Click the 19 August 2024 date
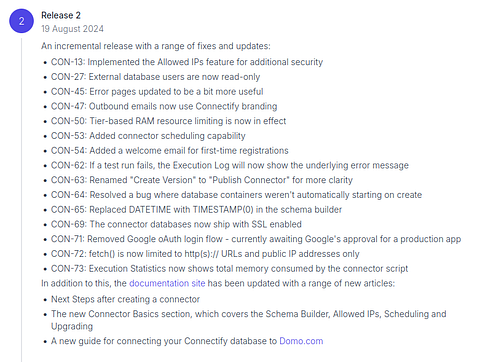The width and height of the screenshot is (480, 362). 72,29
